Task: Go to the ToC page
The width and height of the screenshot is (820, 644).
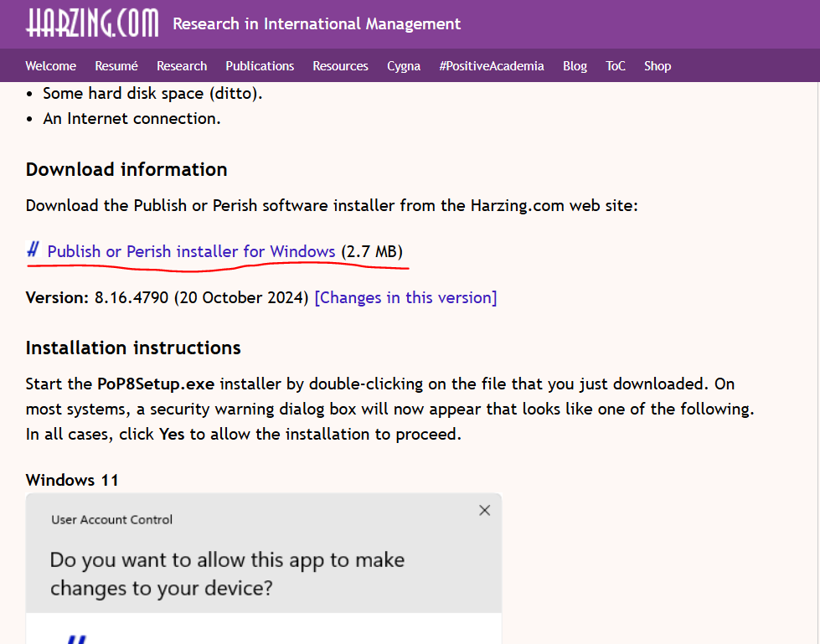Action: tap(615, 66)
